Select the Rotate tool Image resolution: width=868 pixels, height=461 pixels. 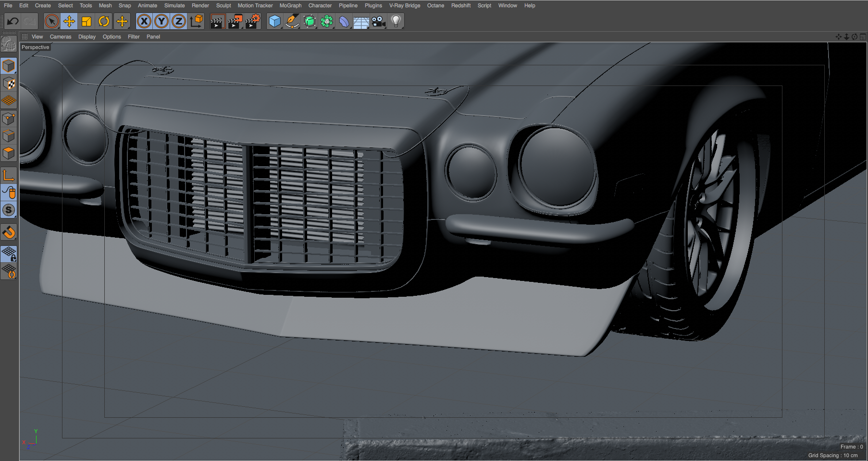pyautogui.click(x=104, y=22)
